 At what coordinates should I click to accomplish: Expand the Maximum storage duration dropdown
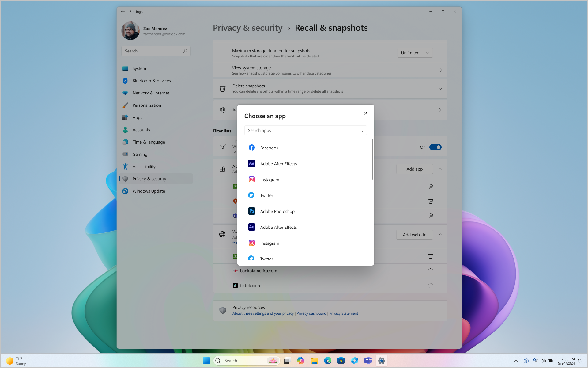415,52
